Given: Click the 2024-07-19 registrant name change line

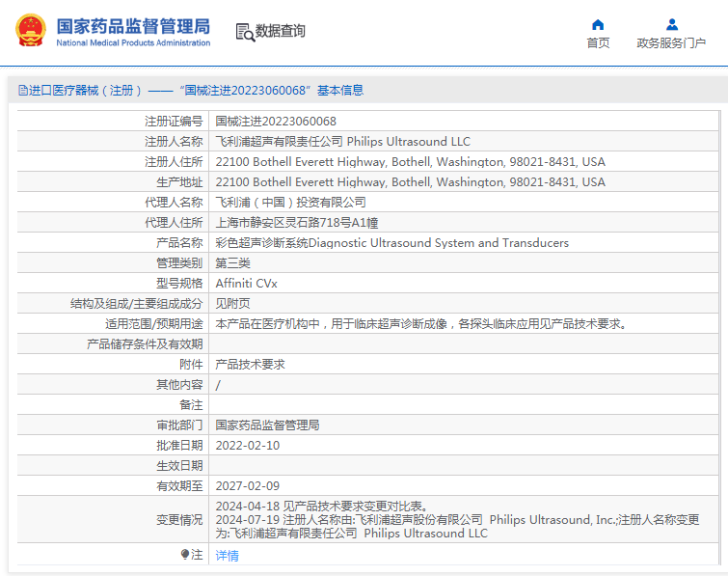Looking at the screenshot, I should (457, 526).
